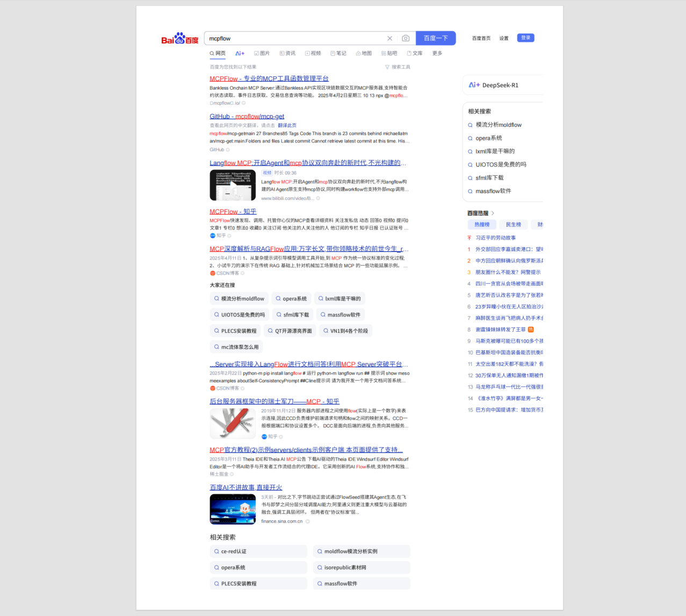Click 模流分析moldflow suggestion chip

(239, 298)
